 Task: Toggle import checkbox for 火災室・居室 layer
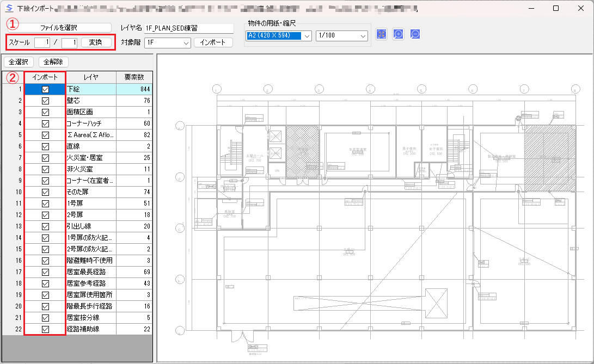pyautogui.click(x=45, y=158)
